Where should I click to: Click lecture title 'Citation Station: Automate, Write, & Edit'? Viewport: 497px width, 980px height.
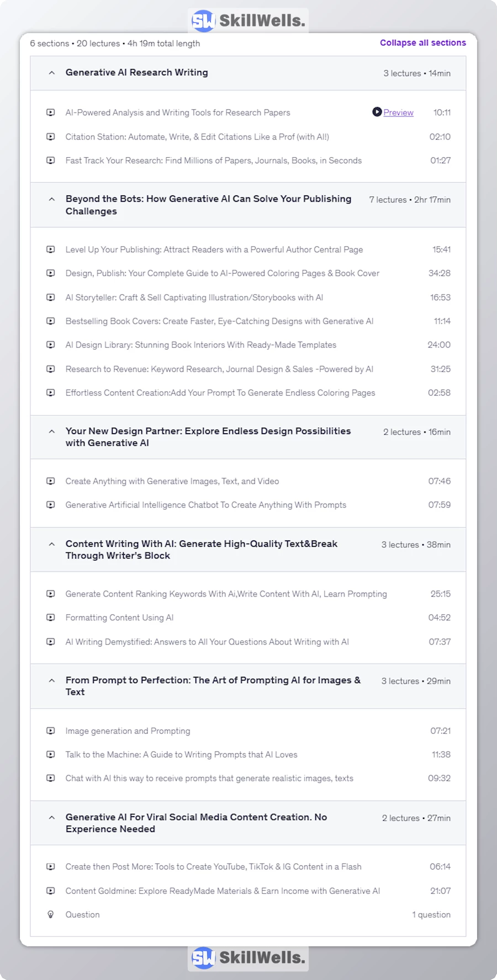(197, 137)
